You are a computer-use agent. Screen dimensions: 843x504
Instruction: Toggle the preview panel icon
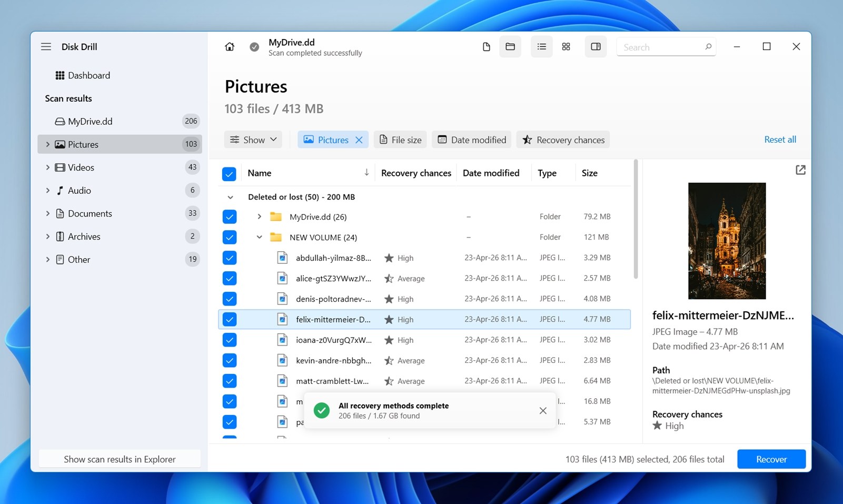(x=596, y=47)
